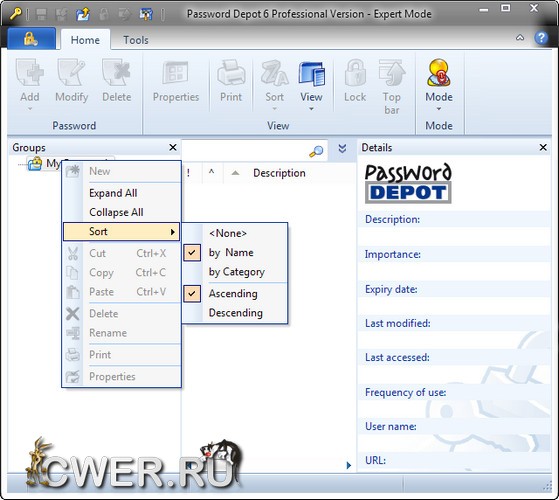559x500 pixels.
Task: Click the Sort ZA ribbon icon
Action: point(275,73)
